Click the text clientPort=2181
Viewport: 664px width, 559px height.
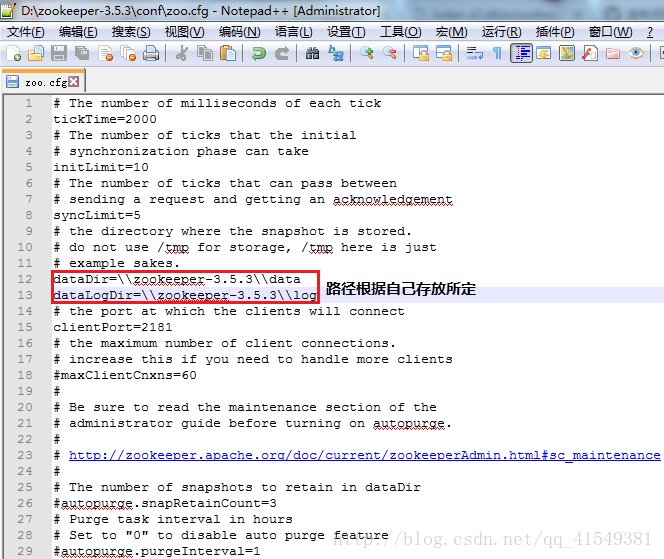coord(113,327)
